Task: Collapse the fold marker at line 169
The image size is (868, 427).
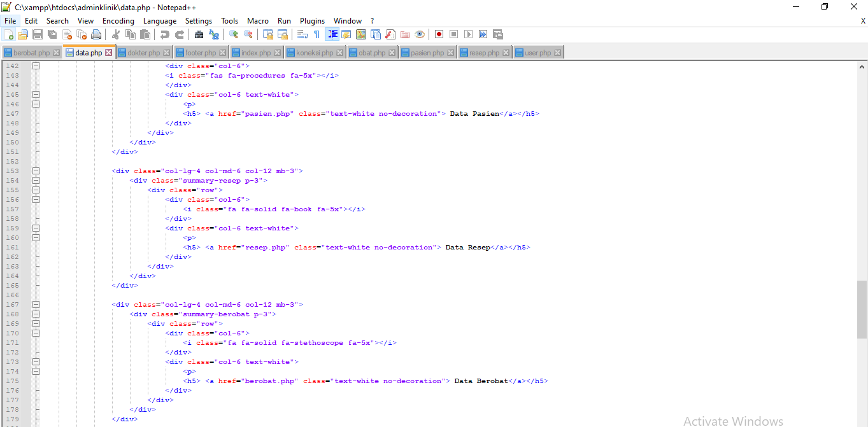Action: (x=36, y=323)
